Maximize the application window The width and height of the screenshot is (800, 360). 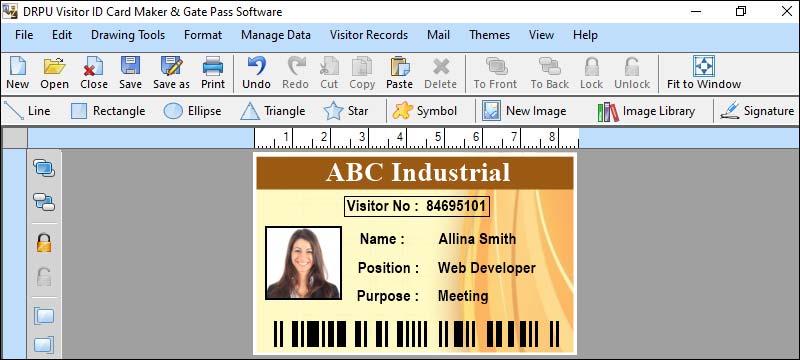tap(741, 11)
